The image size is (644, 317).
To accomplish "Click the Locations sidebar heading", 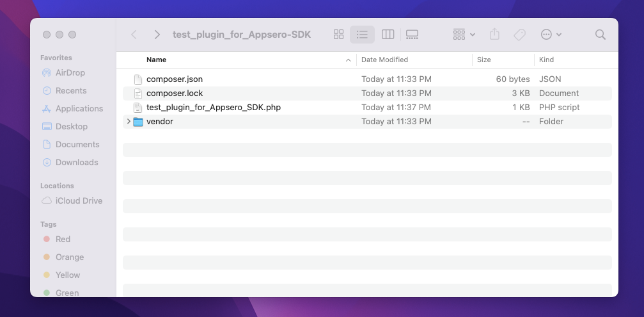I will (57, 186).
